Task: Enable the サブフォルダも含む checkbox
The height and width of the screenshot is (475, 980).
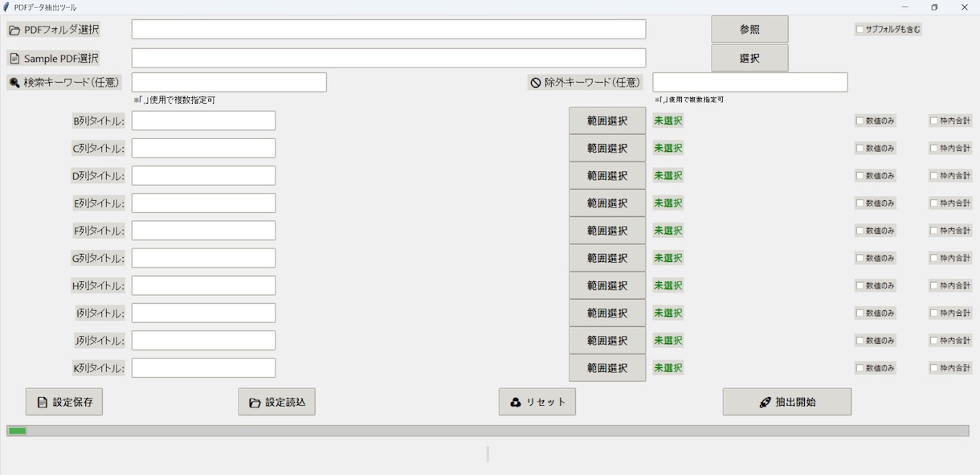Action: [860, 30]
